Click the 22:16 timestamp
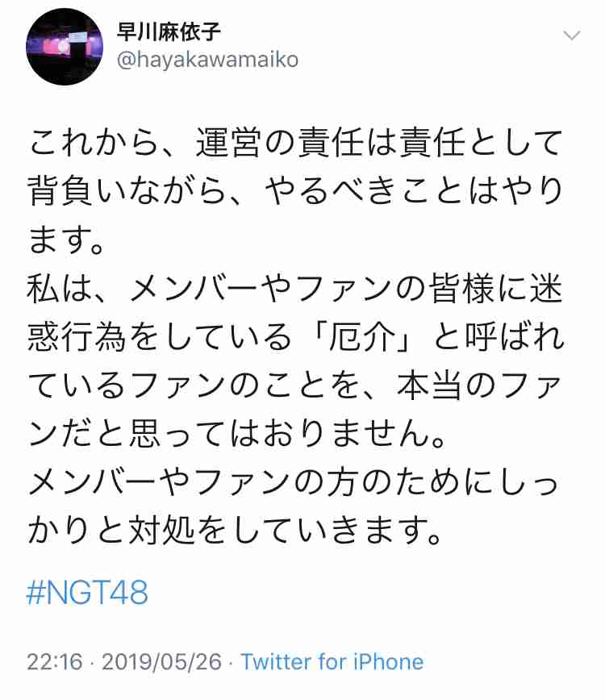The height and width of the screenshot is (700, 605). coord(55,661)
